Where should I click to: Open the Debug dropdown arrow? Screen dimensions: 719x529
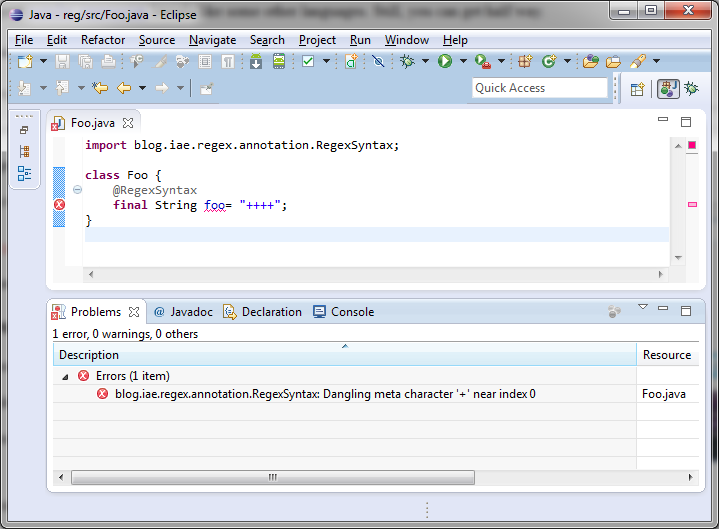[426, 61]
